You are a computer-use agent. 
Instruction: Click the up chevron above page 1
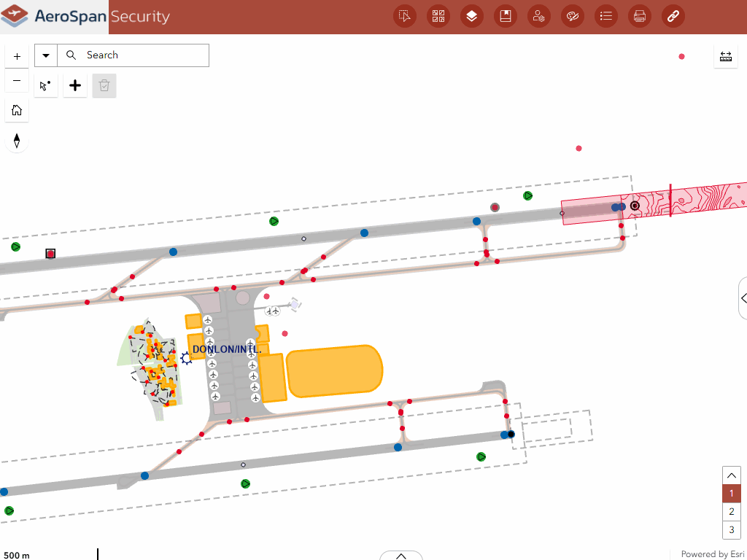point(731,475)
